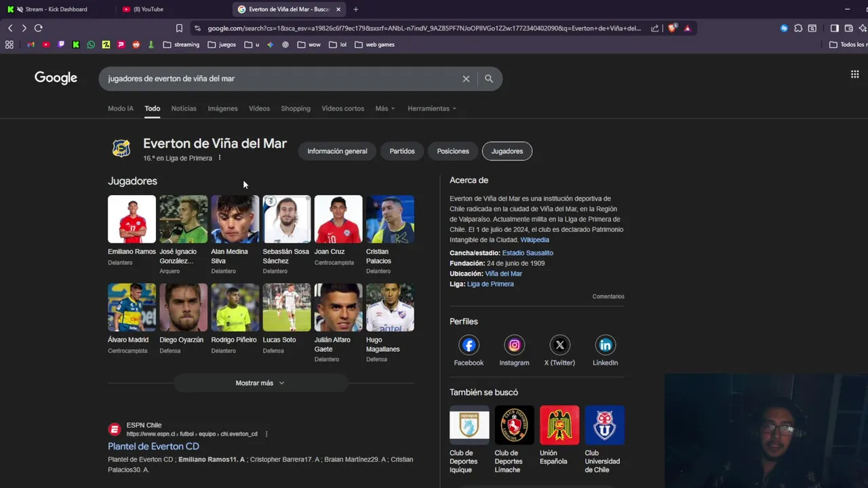The image size is (868, 488).
Task: Open the streaming bookmarks folder
Action: point(181,45)
